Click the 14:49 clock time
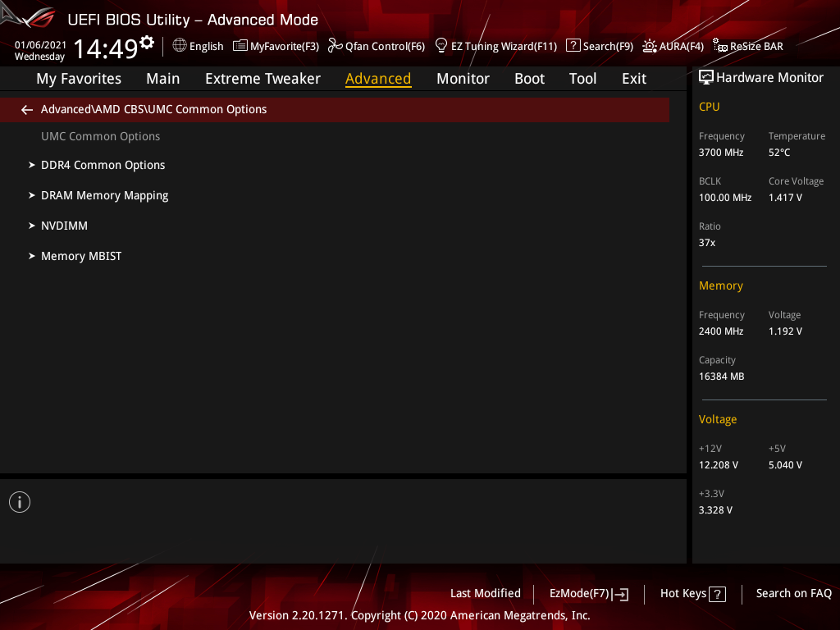Viewport: 840px width, 630px height. pyautogui.click(x=106, y=48)
